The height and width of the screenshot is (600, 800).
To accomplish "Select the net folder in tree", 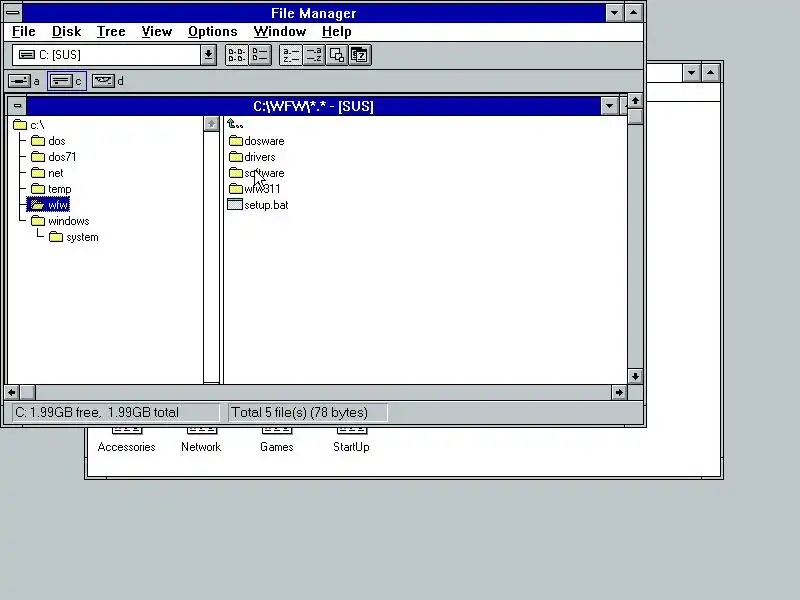I will point(47,173).
